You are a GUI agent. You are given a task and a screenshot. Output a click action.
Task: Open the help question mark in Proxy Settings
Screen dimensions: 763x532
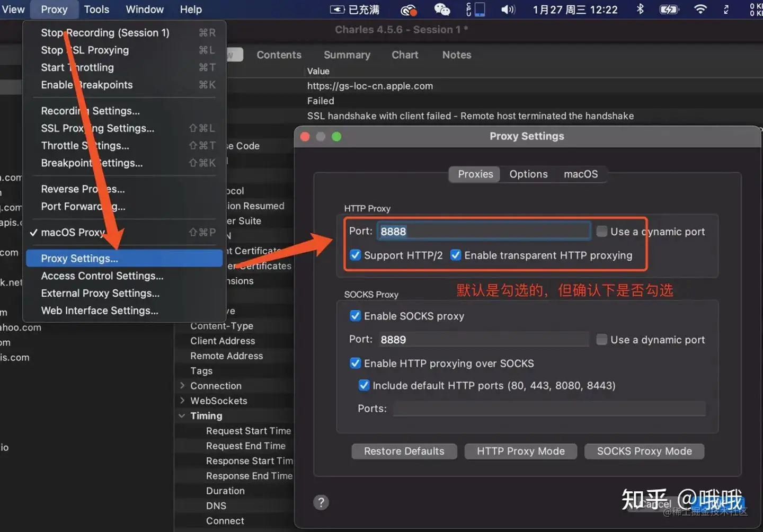point(321,502)
